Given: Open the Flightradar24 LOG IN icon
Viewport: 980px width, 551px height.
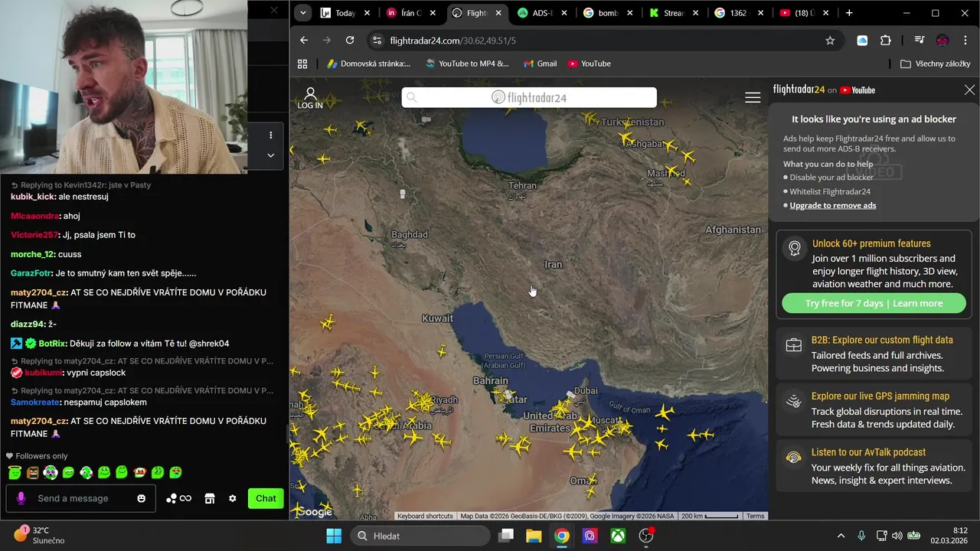Looking at the screenshot, I should point(310,99).
